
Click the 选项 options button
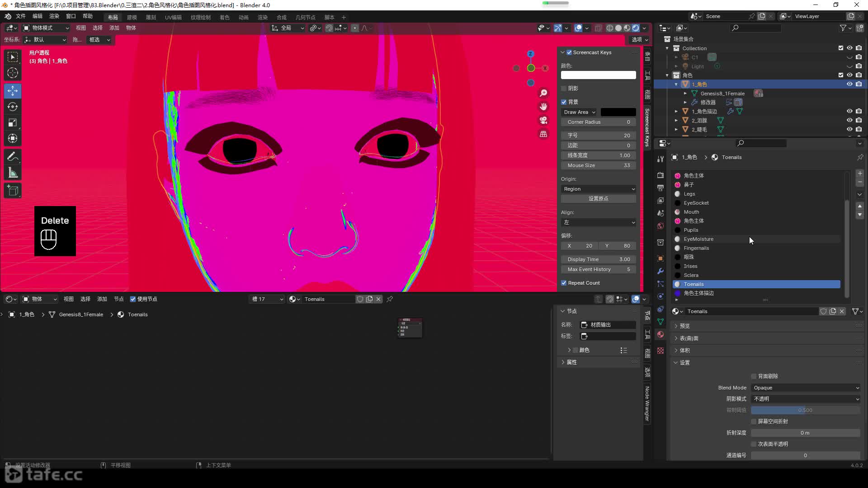click(640, 40)
